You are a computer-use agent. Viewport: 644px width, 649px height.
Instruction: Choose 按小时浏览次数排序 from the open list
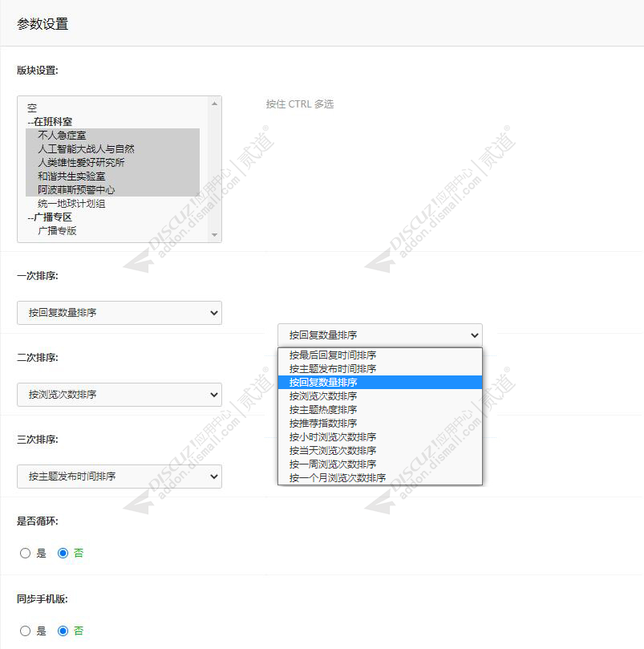[380, 437]
